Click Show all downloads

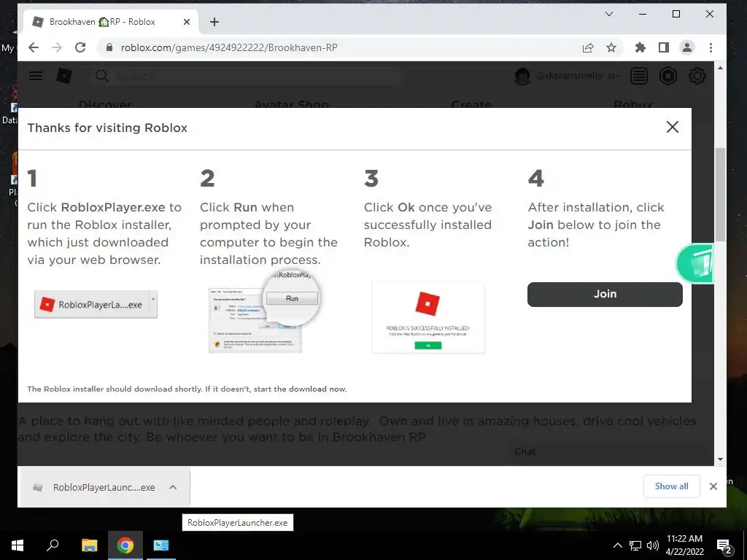click(x=671, y=486)
